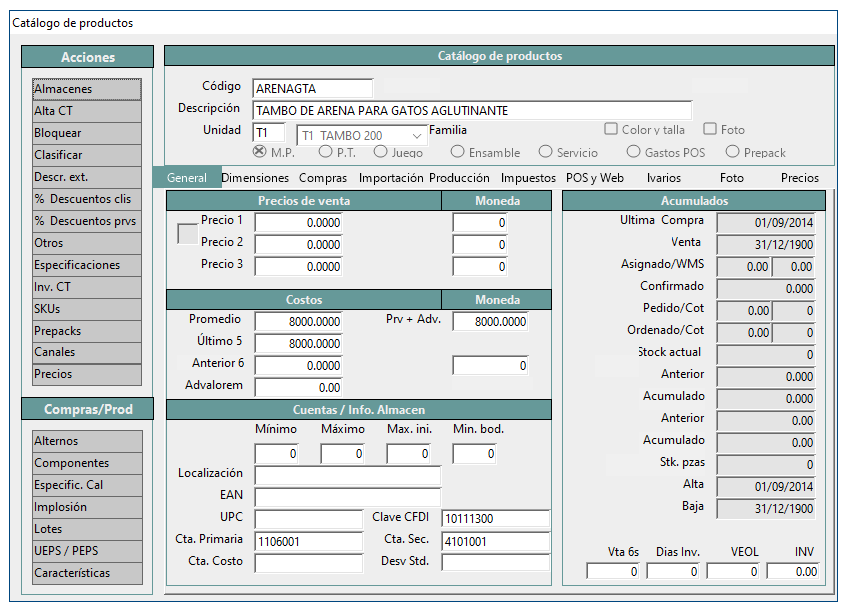Click the small square button beside Precio 1
845x607 pixels.
(x=188, y=234)
